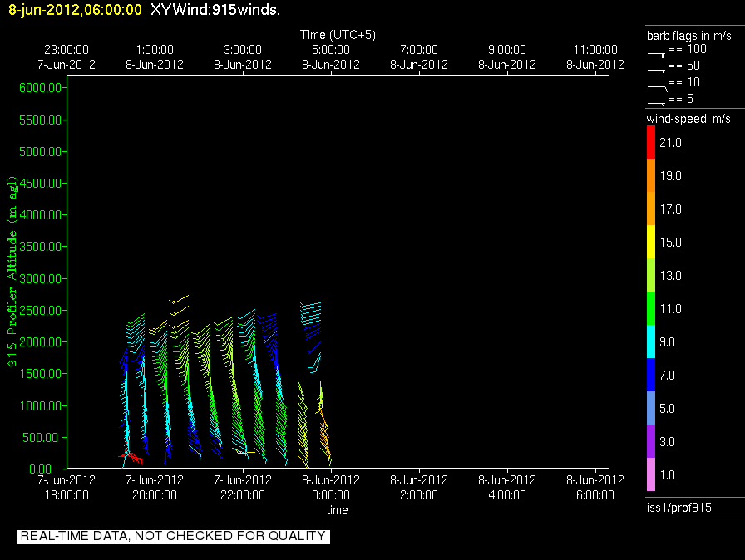
Task: Click the 1:00:00 8-Jun-2012 top axis label
Action: tap(155, 57)
